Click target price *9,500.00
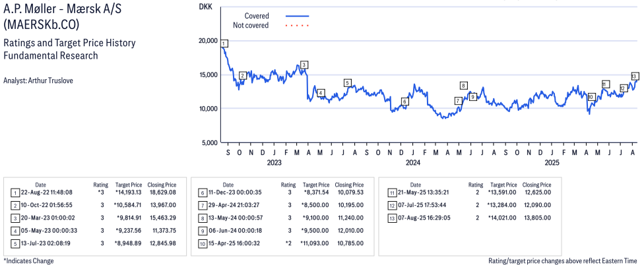The width and height of the screenshot is (644, 265). pos(316,231)
